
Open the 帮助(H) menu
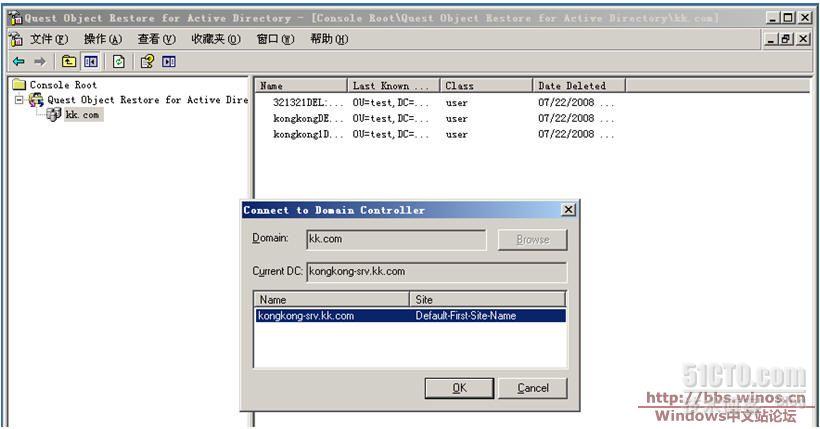coord(329,39)
